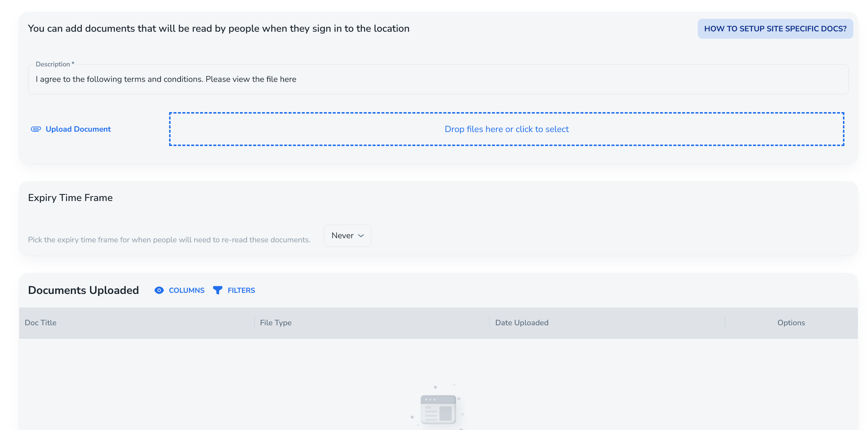This screenshot has height=430, width=868.
Task: Open the COLUMNS visibility options
Action: tap(179, 290)
